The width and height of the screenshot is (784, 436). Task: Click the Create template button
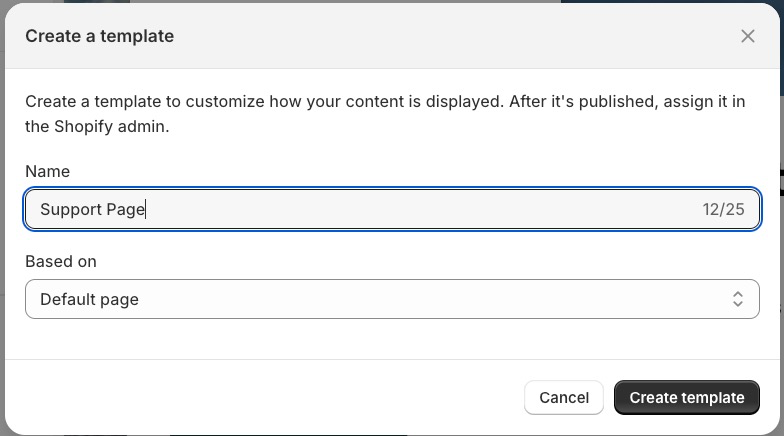click(687, 397)
